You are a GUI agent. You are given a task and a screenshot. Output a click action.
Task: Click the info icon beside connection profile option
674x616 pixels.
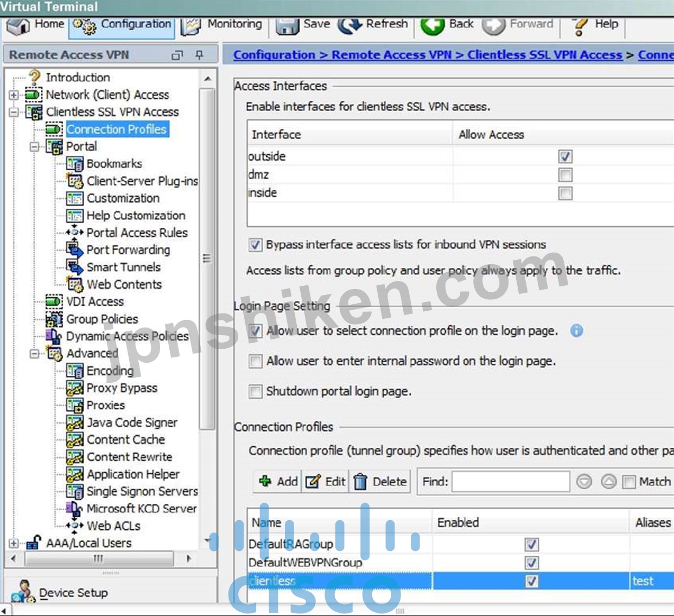pos(576,330)
